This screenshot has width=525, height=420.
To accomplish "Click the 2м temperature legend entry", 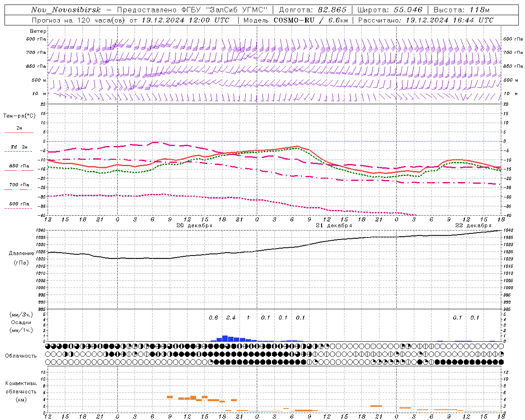I will click(19, 128).
